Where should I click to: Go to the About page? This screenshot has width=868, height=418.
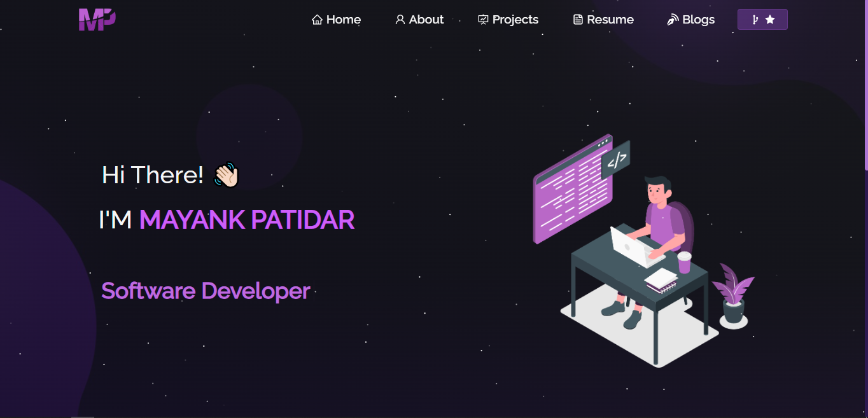(x=419, y=20)
